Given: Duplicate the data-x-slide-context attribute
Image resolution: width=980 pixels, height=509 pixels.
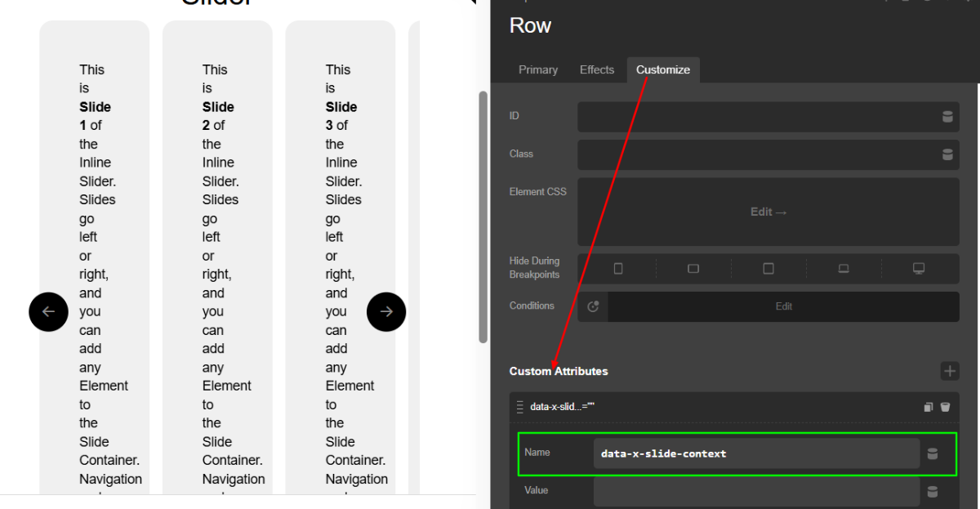Looking at the screenshot, I should tap(928, 407).
